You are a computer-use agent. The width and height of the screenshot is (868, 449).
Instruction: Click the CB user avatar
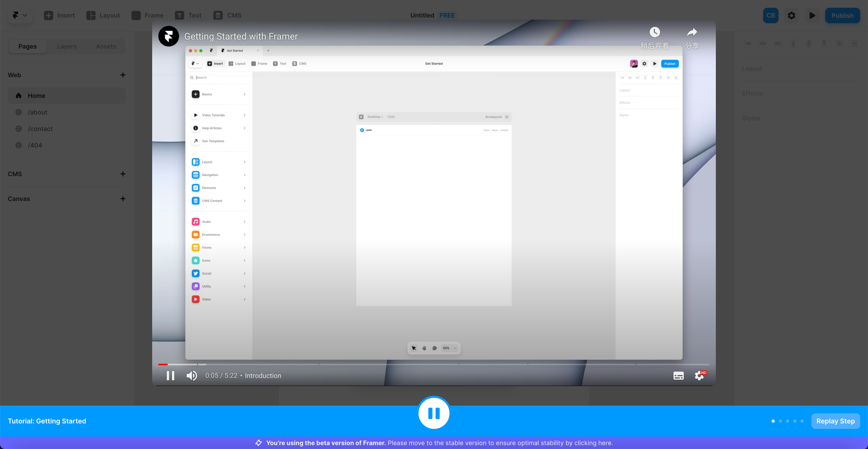771,16
